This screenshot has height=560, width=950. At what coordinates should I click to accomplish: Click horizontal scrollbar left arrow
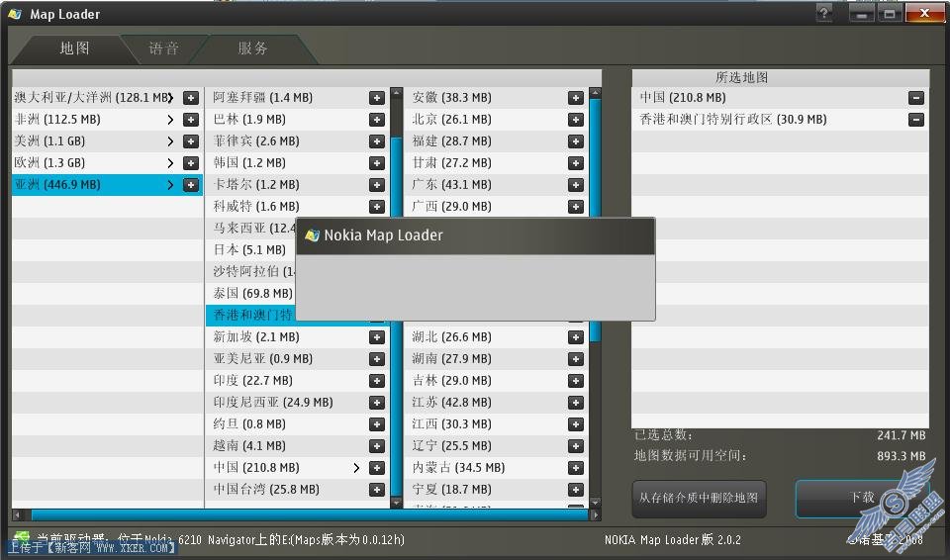tap(18, 515)
